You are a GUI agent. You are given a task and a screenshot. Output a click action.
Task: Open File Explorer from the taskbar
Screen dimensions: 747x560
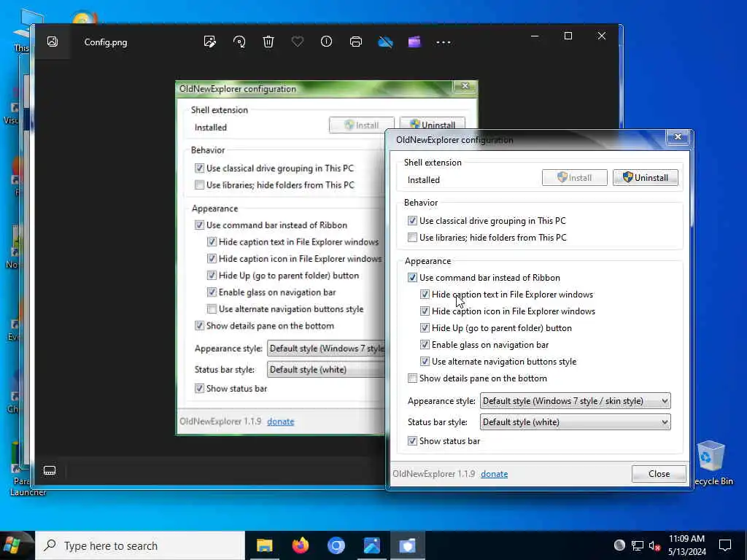click(x=264, y=545)
